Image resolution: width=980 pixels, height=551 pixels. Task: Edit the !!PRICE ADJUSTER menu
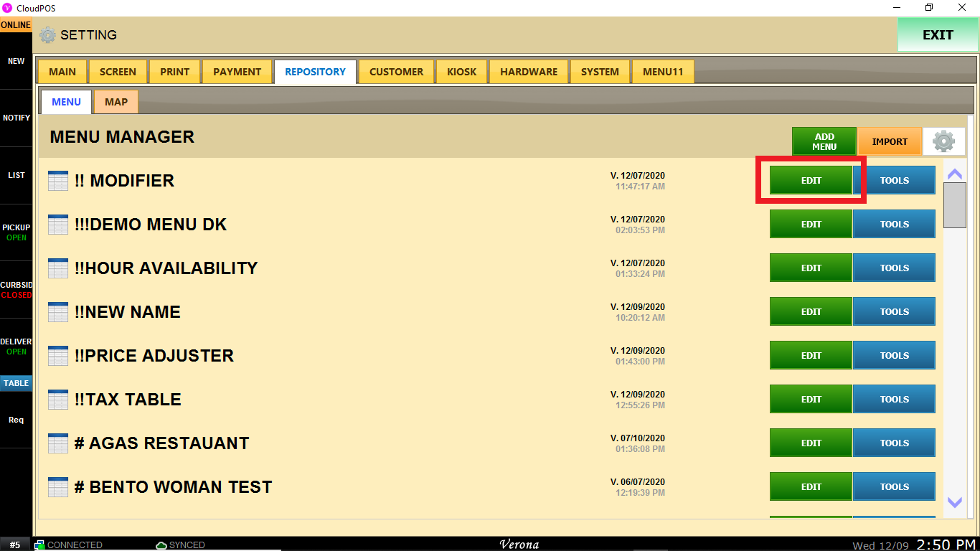tap(811, 356)
